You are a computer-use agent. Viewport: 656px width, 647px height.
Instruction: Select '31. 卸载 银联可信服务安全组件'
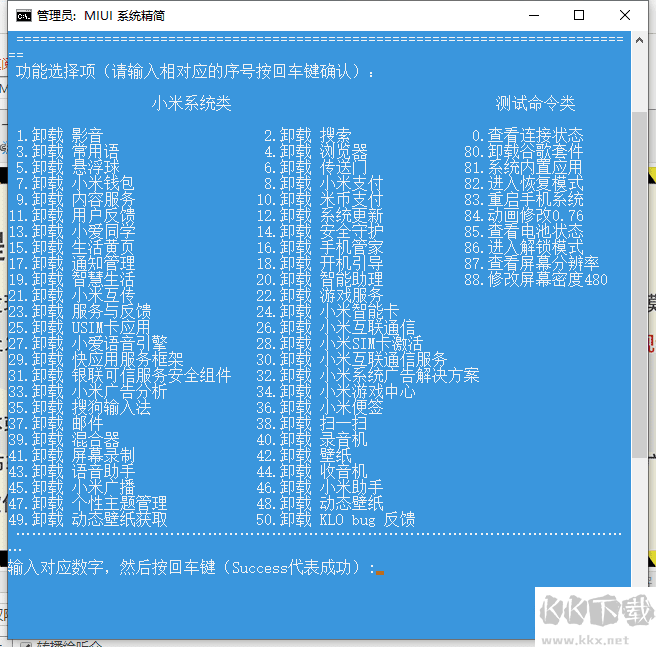tap(120, 375)
